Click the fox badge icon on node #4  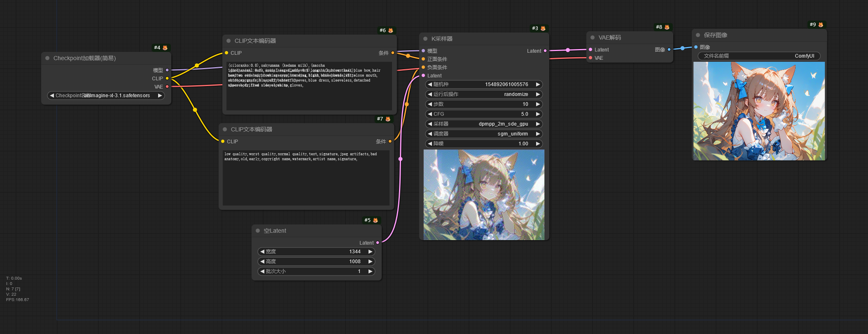point(165,48)
